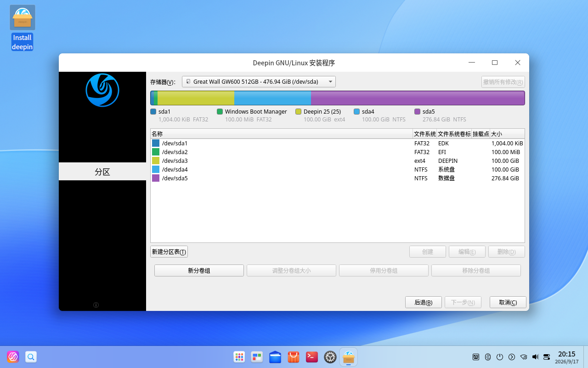This screenshot has height=368, width=588.
Task: Click the 取消 cancel button
Action: click(x=508, y=302)
